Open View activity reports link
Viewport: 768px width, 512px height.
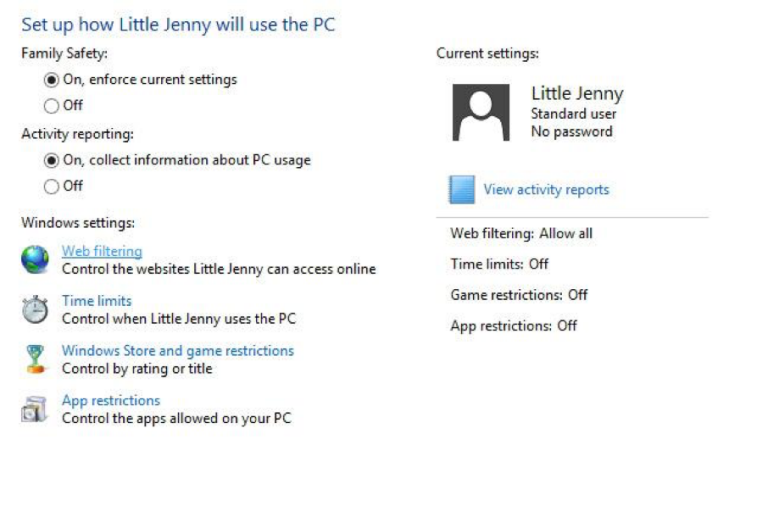546,189
